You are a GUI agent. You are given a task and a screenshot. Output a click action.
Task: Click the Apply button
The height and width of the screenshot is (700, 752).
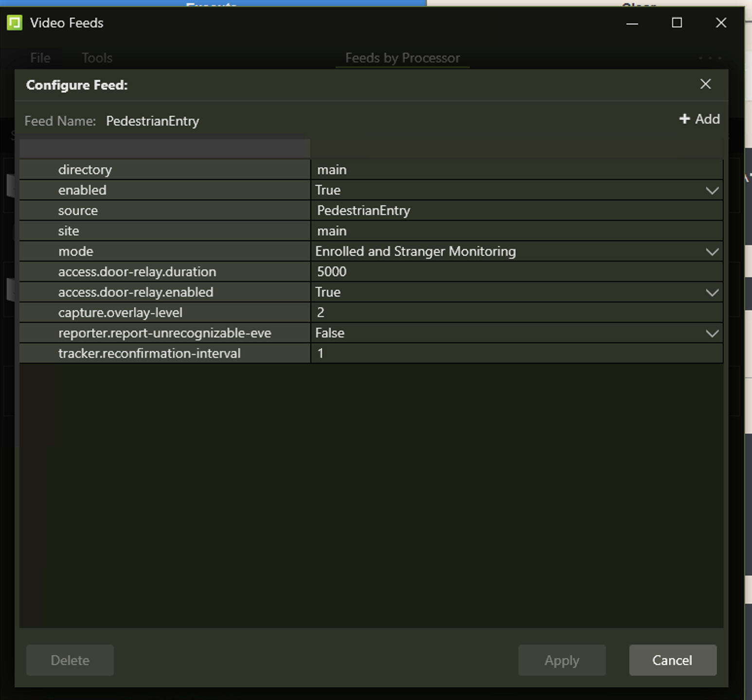(562, 660)
